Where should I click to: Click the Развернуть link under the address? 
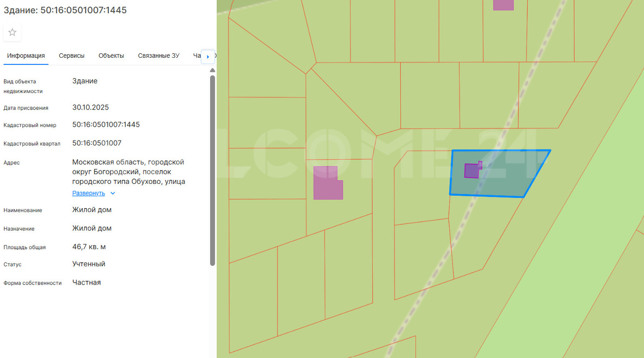coord(89,193)
